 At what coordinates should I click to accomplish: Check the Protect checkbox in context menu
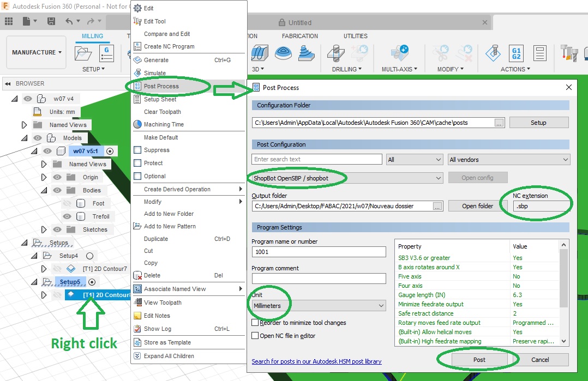[137, 163]
